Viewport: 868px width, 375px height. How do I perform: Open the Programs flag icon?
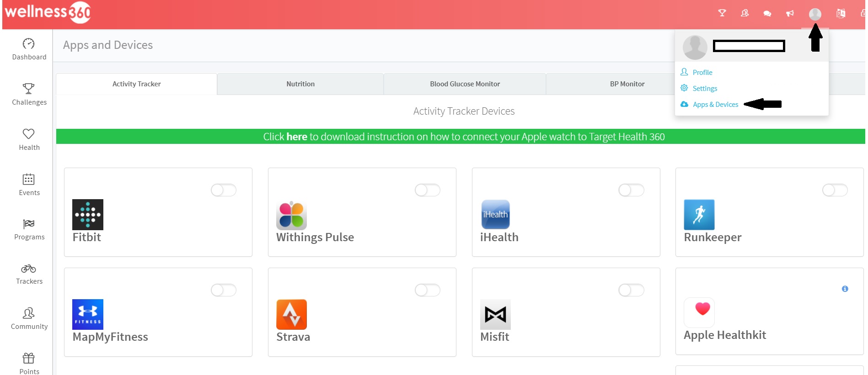[x=29, y=224]
